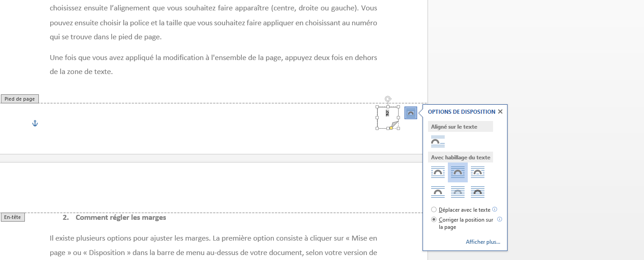Viewport: 644px width, 260px height.
Task: Close the Options de disposition panel
Action: pyautogui.click(x=500, y=111)
